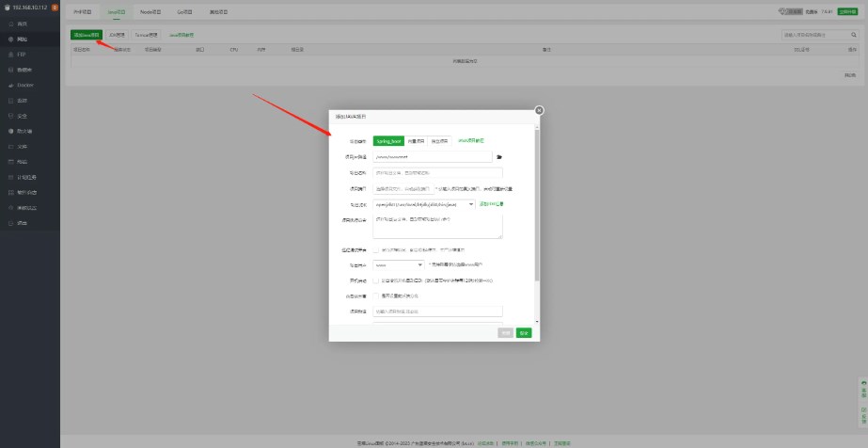Click the dialog's vertical scrollbar thumb
Viewport: 868px width, 448px height.
537,205
